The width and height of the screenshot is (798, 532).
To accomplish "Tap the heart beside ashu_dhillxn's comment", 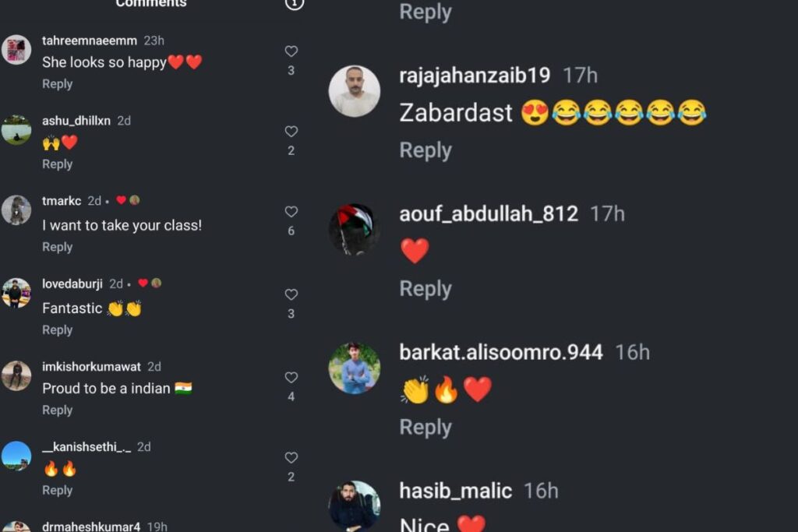I will coord(291,131).
